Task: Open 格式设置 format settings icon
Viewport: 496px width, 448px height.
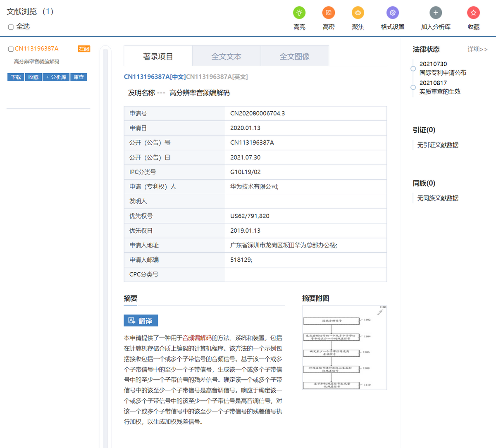Action: pyautogui.click(x=393, y=13)
